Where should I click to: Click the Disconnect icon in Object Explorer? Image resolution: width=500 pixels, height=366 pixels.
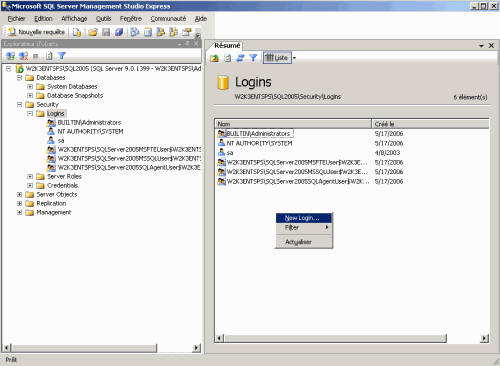[x=23, y=56]
